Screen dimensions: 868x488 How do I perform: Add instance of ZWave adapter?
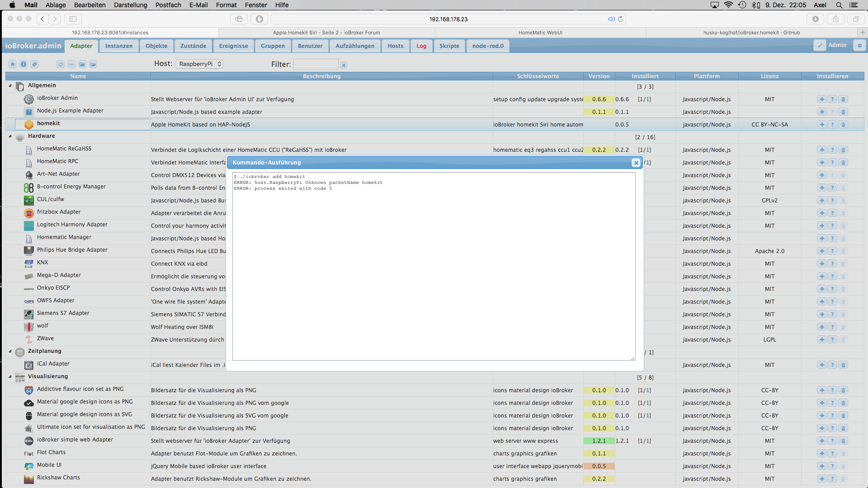point(822,340)
